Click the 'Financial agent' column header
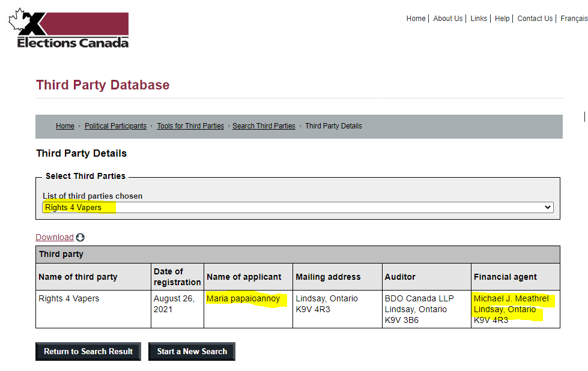The height and width of the screenshot is (371, 588). tap(515, 277)
